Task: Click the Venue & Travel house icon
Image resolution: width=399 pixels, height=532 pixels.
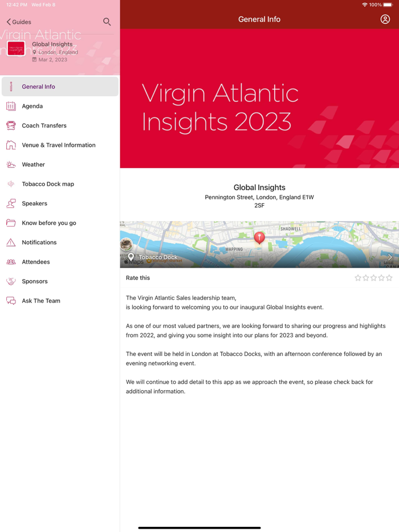Action: pyautogui.click(x=11, y=145)
